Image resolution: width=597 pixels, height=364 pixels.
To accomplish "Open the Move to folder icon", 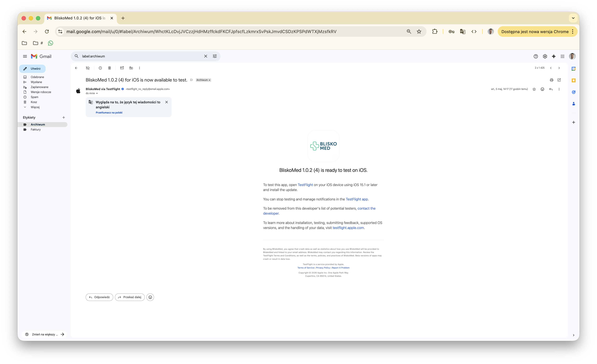I will (131, 68).
